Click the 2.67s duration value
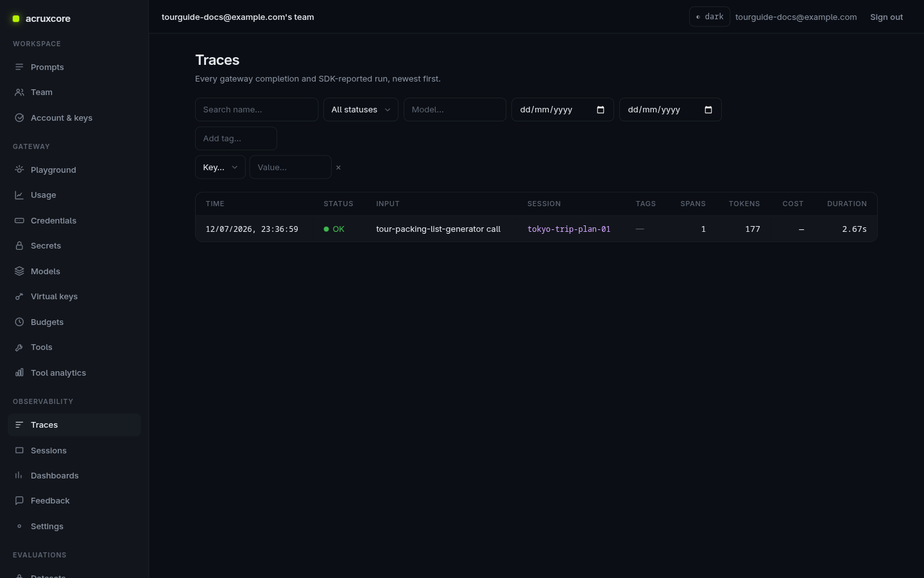Screen dimensions: 924x578 click(x=854, y=229)
